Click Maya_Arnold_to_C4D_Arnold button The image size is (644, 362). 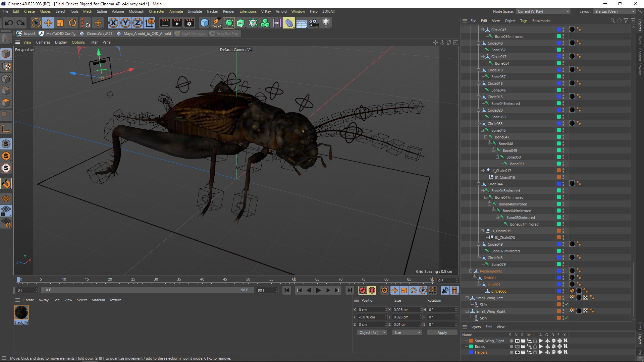[144, 34]
